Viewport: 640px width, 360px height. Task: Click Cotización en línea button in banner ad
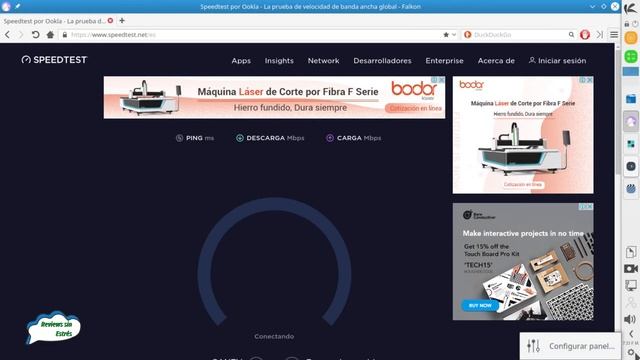click(415, 108)
